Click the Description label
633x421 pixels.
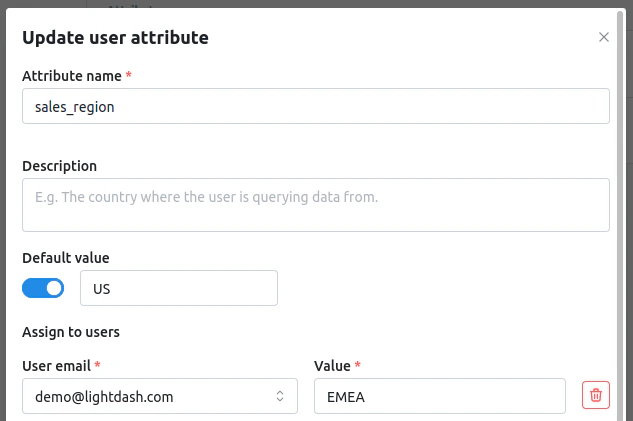point(59,166)
